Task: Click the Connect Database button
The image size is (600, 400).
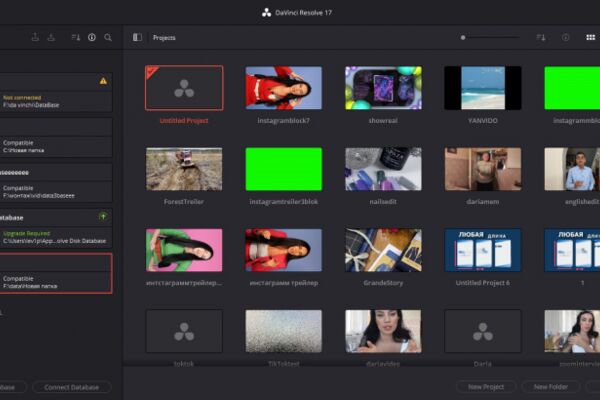Action: click(72, 387)
